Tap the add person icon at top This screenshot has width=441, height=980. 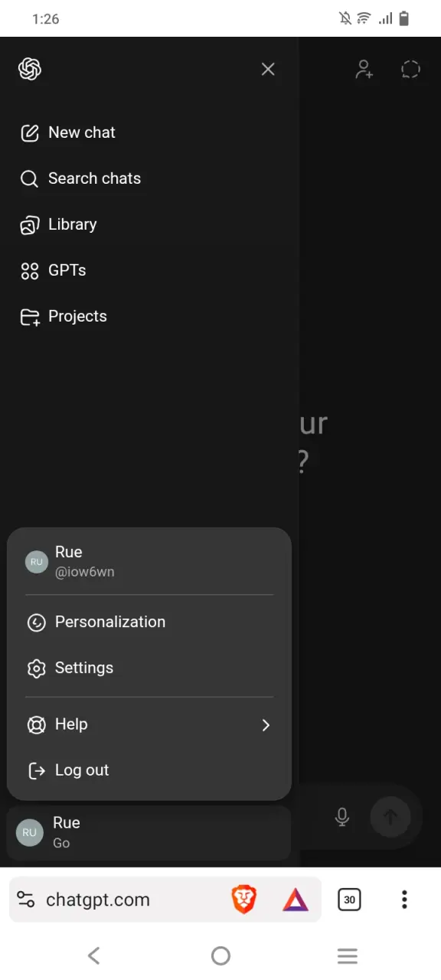364,69
